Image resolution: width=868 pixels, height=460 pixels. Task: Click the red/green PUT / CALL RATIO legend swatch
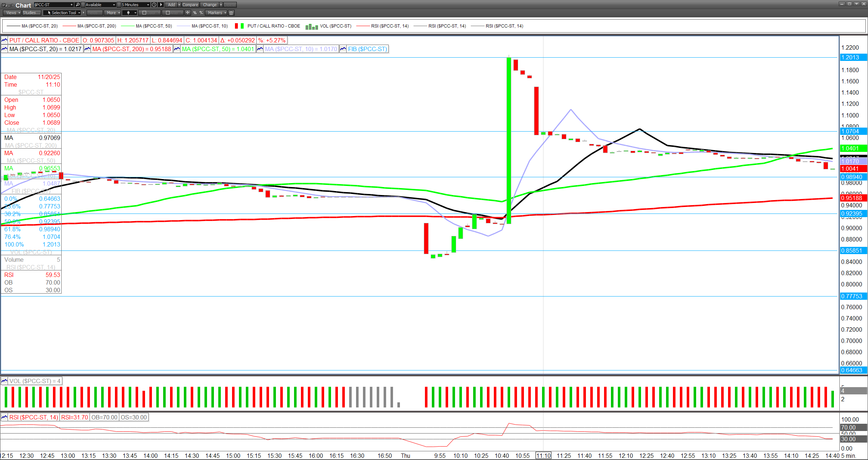tap(239, 26)
